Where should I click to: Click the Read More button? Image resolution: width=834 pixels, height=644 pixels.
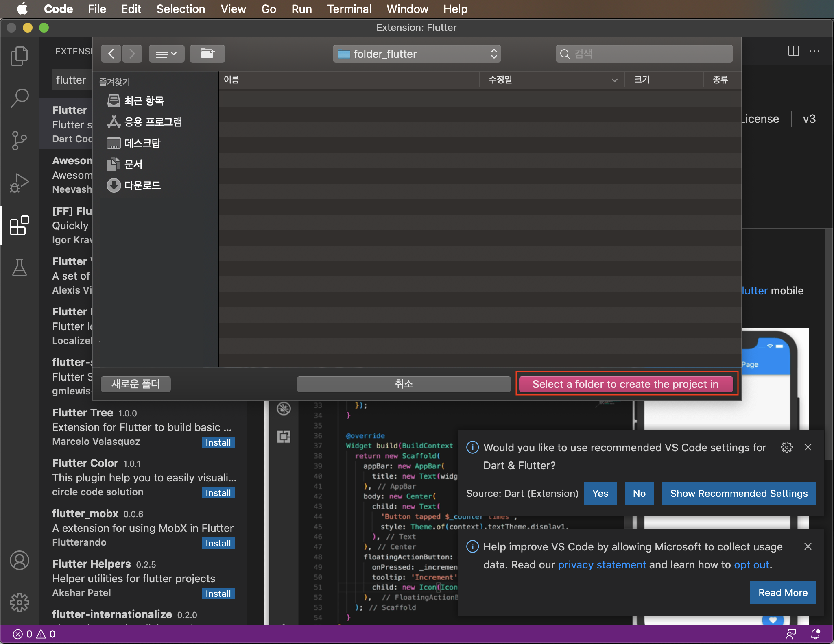pyautogui.click(x=783, y=593)
